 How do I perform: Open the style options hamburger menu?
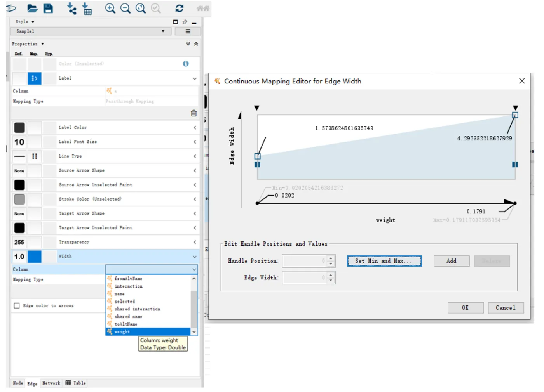point(188,31)
